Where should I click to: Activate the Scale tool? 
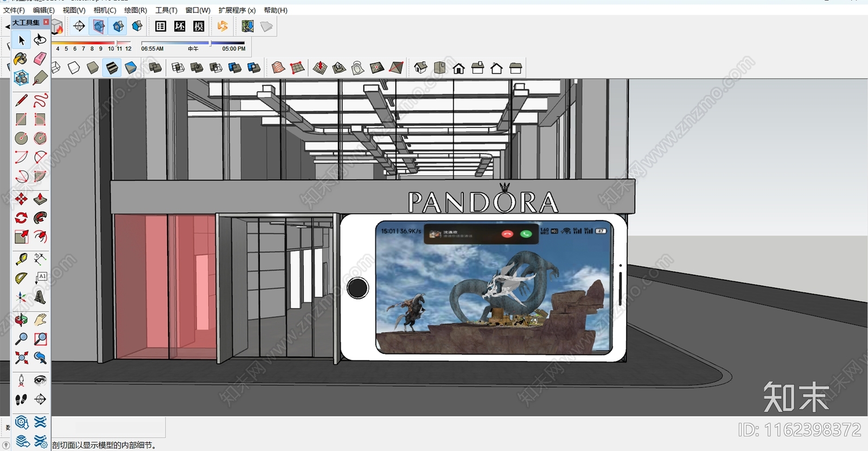[x=21, y=237]
